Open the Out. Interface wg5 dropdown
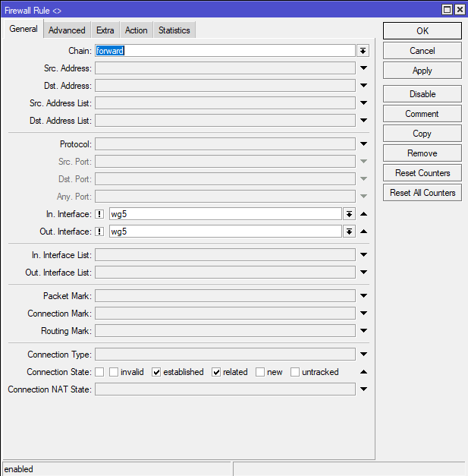This screenshot has height=476, width=468. point(349,232)
